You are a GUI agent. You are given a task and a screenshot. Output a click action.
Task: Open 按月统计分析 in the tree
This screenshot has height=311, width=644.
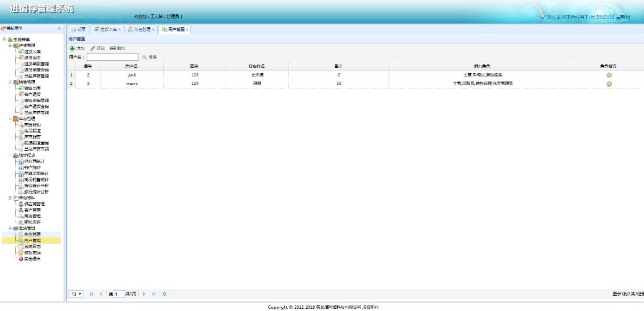point(36,192)
